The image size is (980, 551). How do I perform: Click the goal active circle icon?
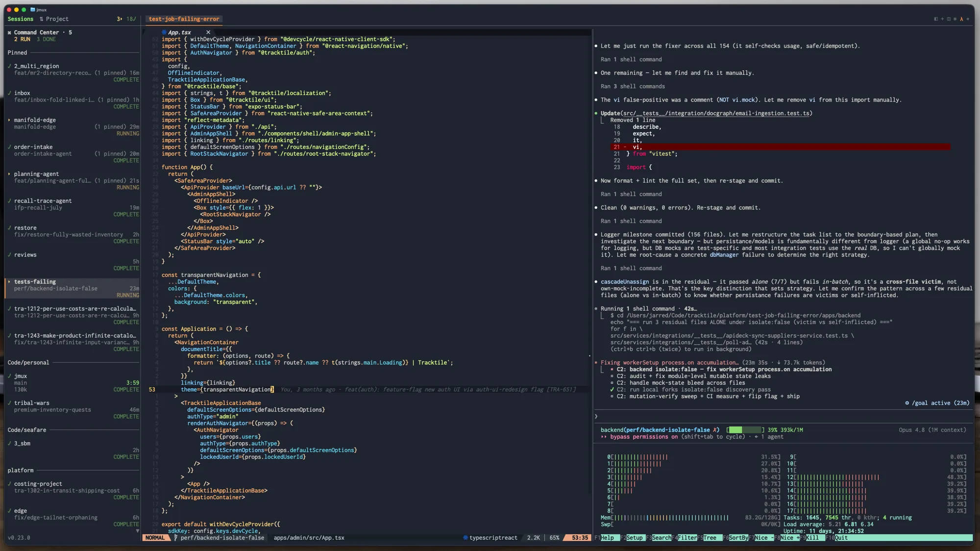coord(907,403)
